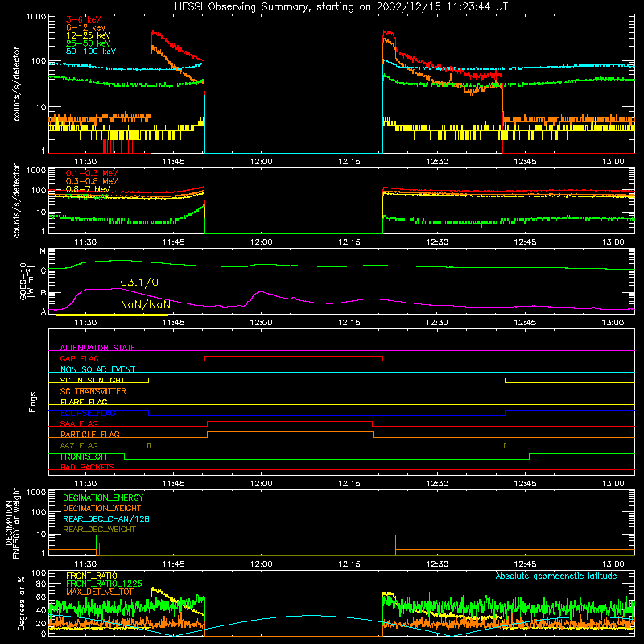Select the 6-12 keV legend label
This screenshot has width=644, height=644.
pyautogui.click(x=86, y=27)
